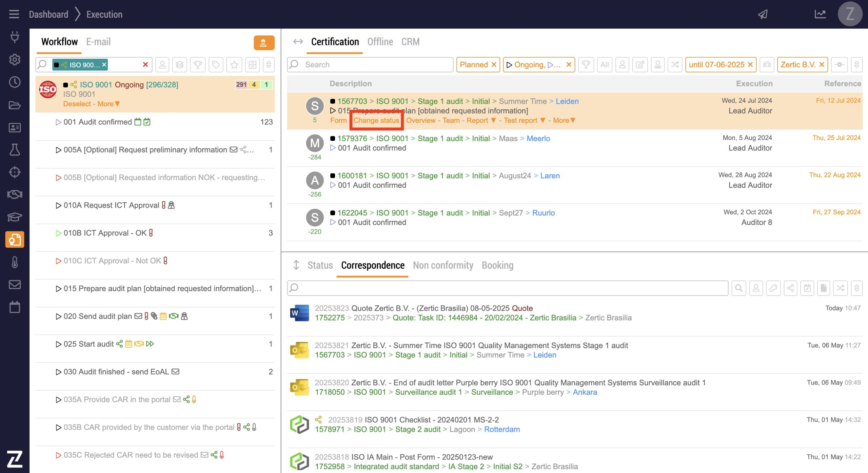Remove the until 07-06-2025 date filter
This screenshot has height=473, width=868.
(x=750, y=65)
